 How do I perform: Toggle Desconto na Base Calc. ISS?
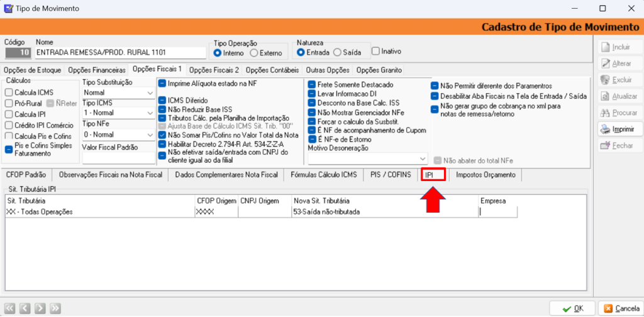point(312,103)
